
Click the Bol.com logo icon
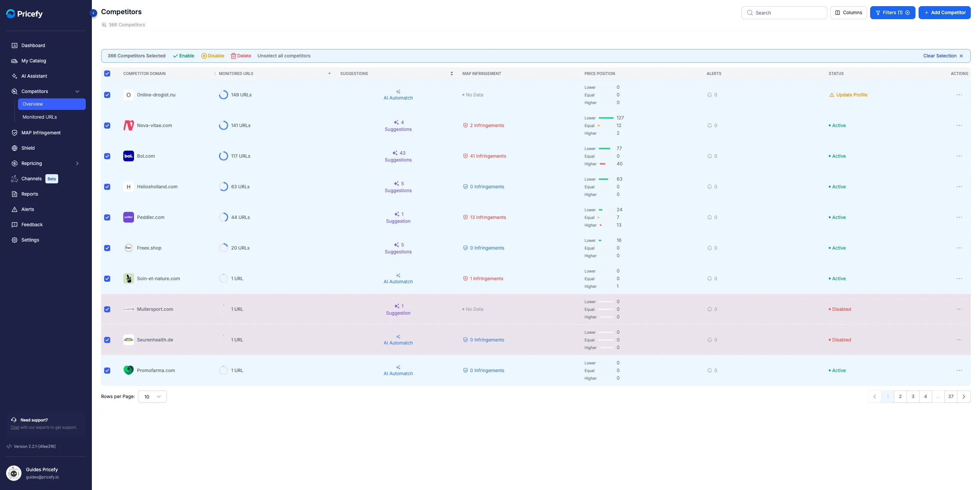tap(129, 156)
